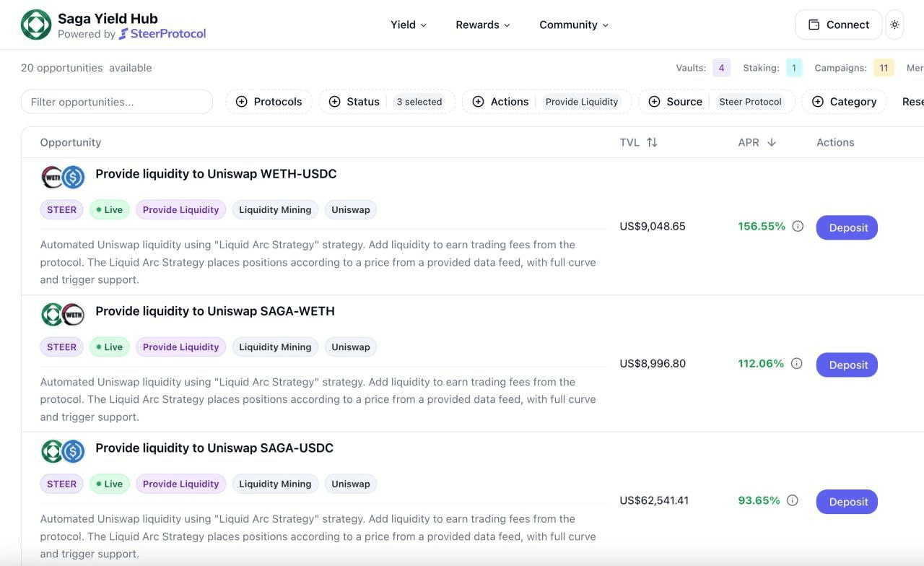Open the Yield dropdown menu

coord(409,25)
